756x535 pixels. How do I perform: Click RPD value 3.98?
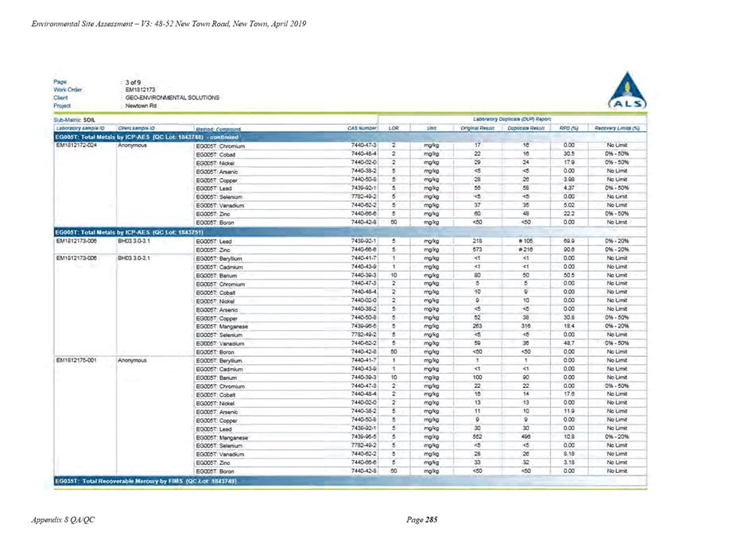tap(569, 180)
